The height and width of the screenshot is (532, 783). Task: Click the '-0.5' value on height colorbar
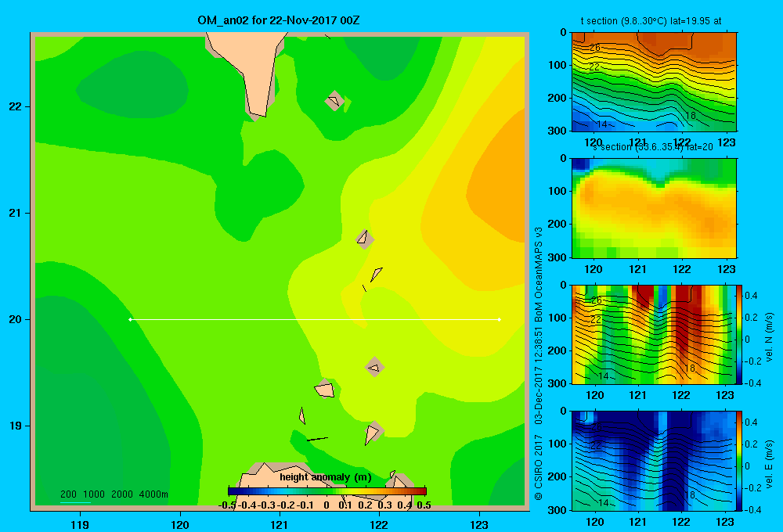tap(227, 505)
